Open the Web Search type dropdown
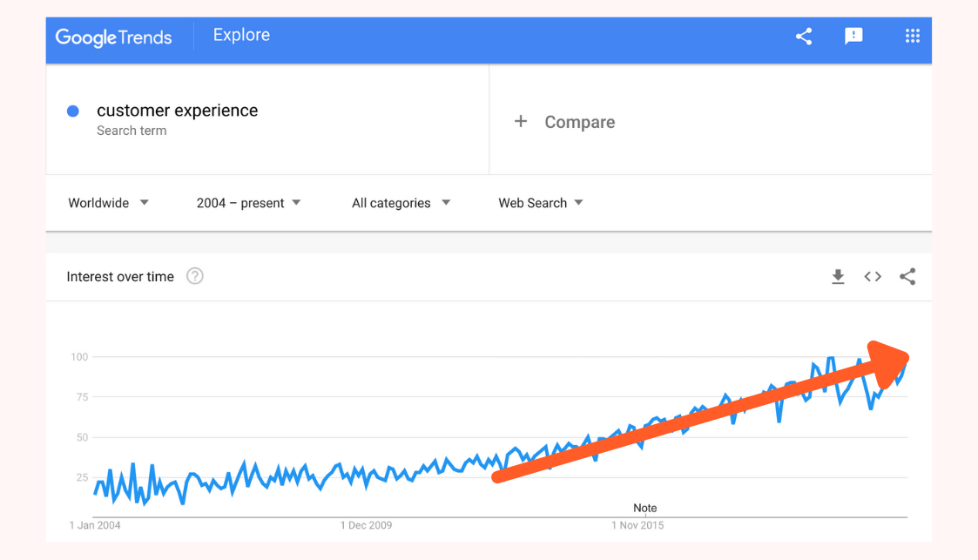The height and width of the screenshot is (560, 978). (x=540, y=203)
